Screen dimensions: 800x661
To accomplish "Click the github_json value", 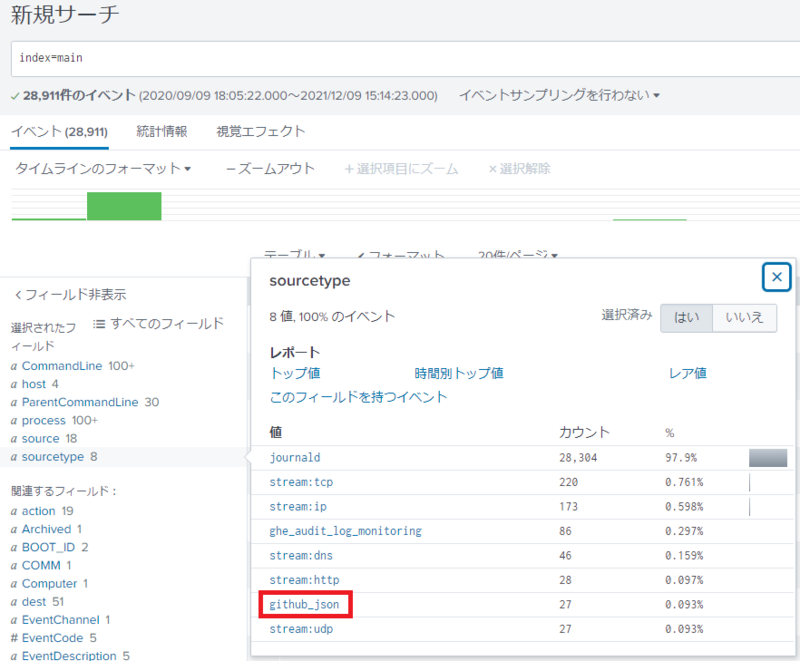I will (304, 604).
